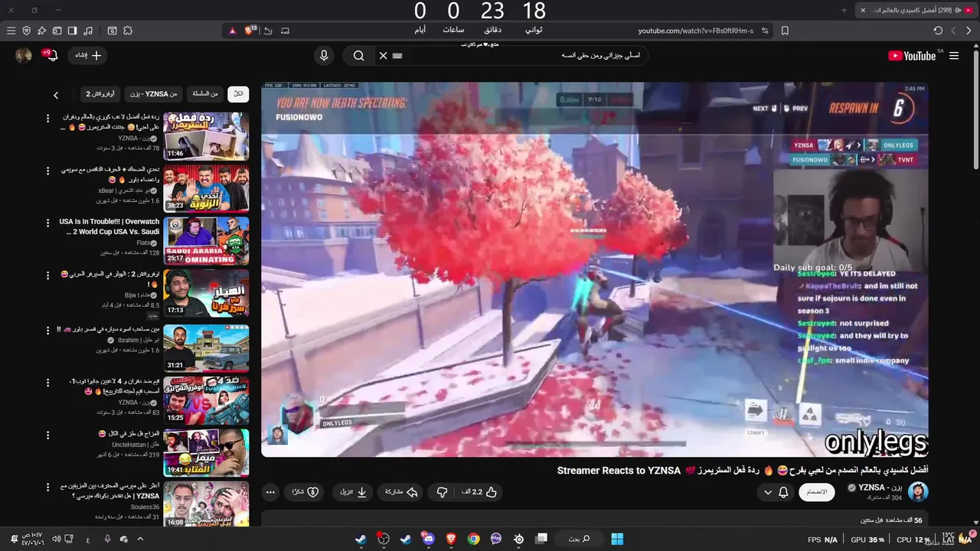Click the YouTube search input field

point(521,56)
